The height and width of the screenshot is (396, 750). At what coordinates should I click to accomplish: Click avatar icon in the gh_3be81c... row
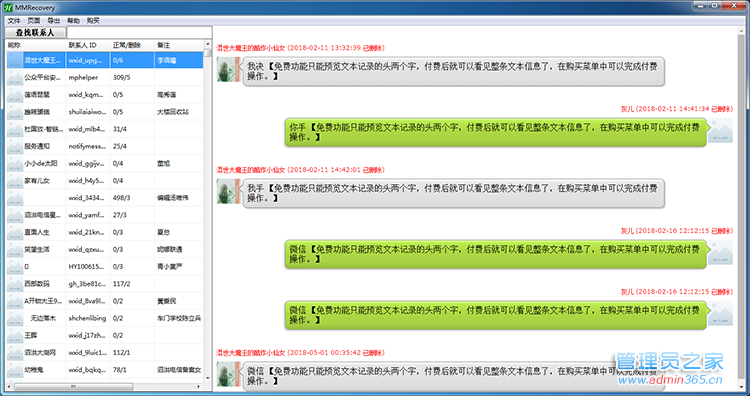tap(15, 284)
